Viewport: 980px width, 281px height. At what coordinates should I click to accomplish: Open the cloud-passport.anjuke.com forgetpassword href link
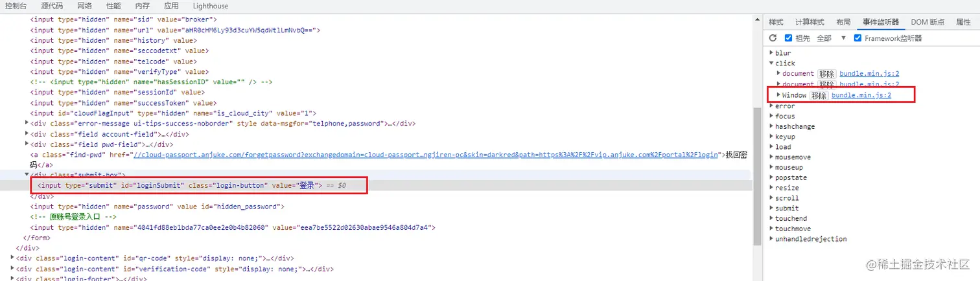426,155
